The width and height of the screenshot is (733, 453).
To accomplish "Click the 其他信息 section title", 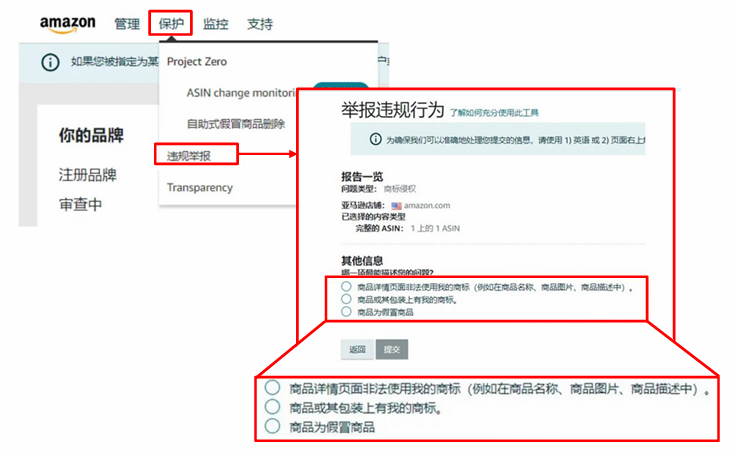I will (362, 260).
